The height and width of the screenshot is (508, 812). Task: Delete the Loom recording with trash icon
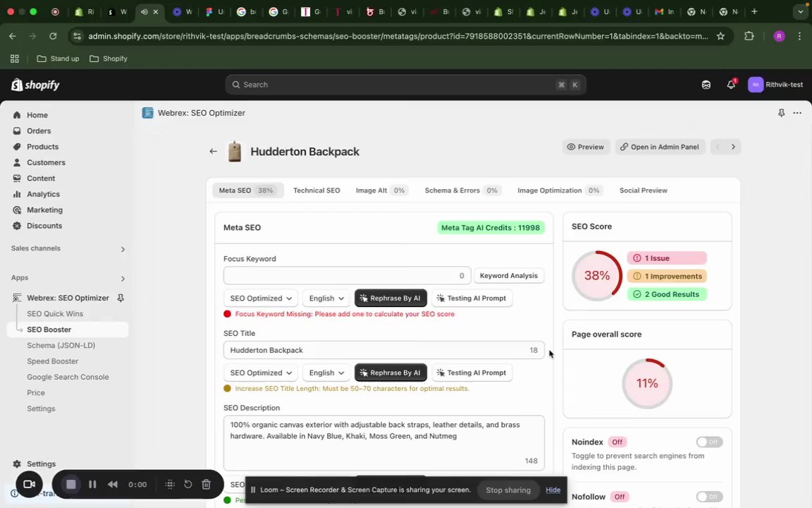click(x=206, y=484)
